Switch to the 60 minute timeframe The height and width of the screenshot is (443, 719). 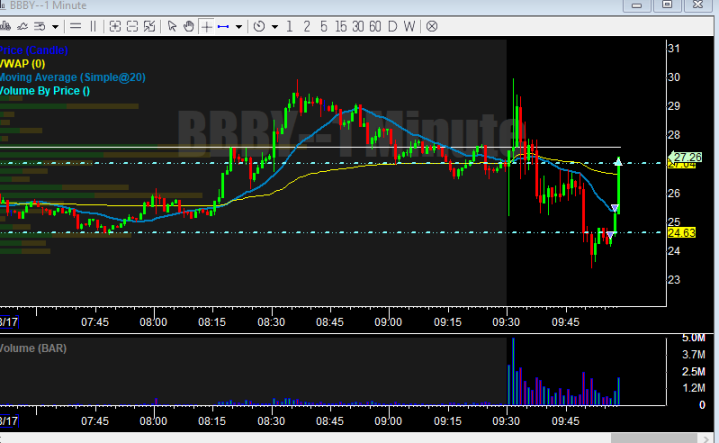click(375, 27)
